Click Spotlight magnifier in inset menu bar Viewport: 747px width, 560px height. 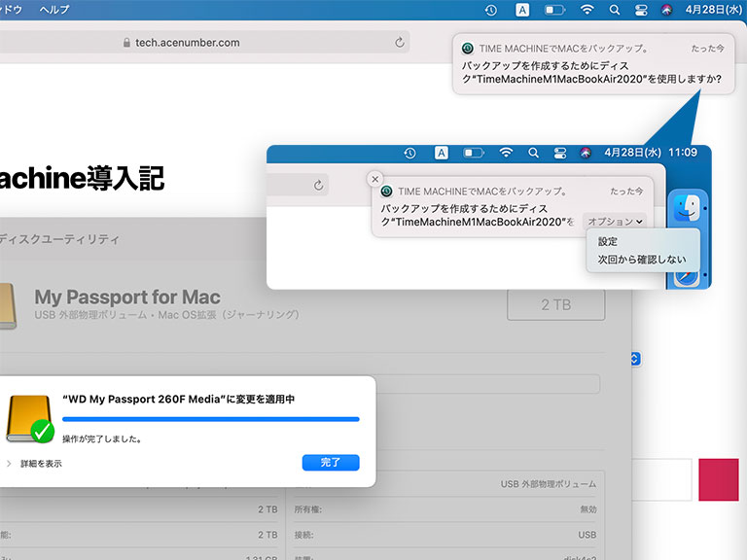[x=534, y=153]
